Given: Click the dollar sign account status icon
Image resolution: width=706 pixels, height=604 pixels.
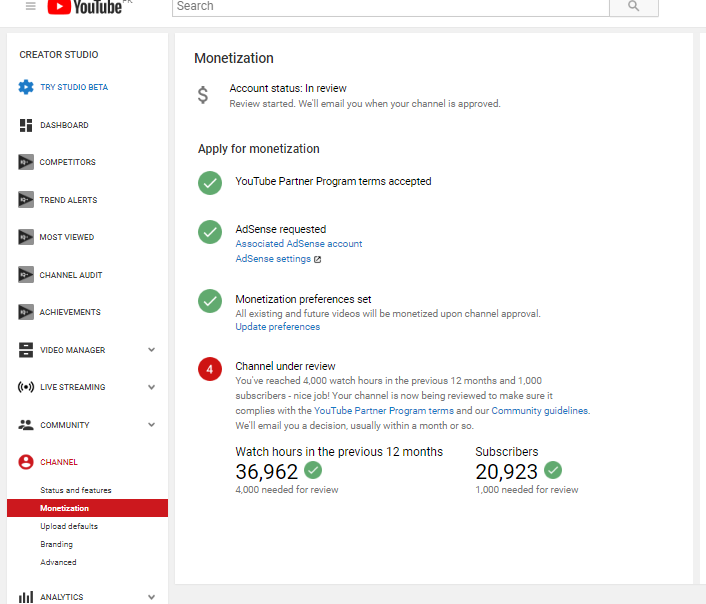Looking at the screenshot, I should click(x=203, y=95).
